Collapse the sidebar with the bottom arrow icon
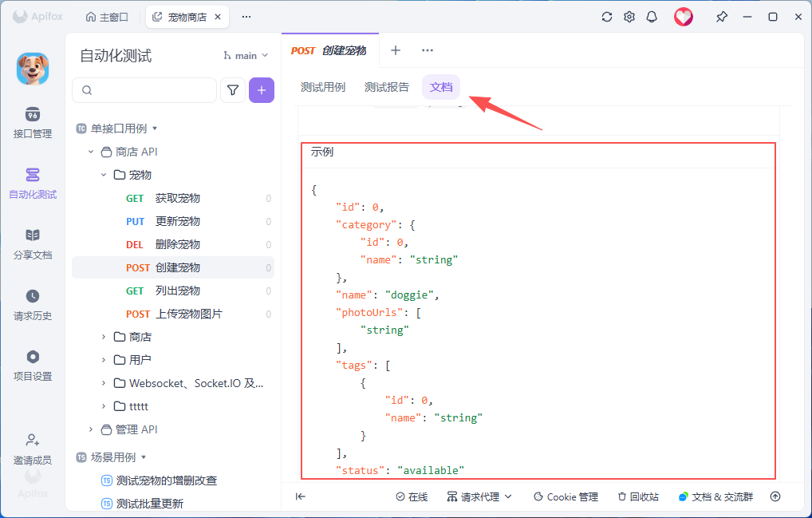The image size is (812, 518). pyautogui.click(x=301, y=496)
